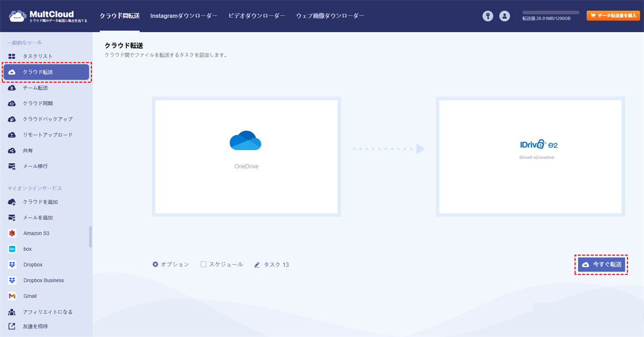Image resolution: width=644 pixels, height=337 pixels.
Task: Click the Amazon S3 icon
Action: click(12, 233)
